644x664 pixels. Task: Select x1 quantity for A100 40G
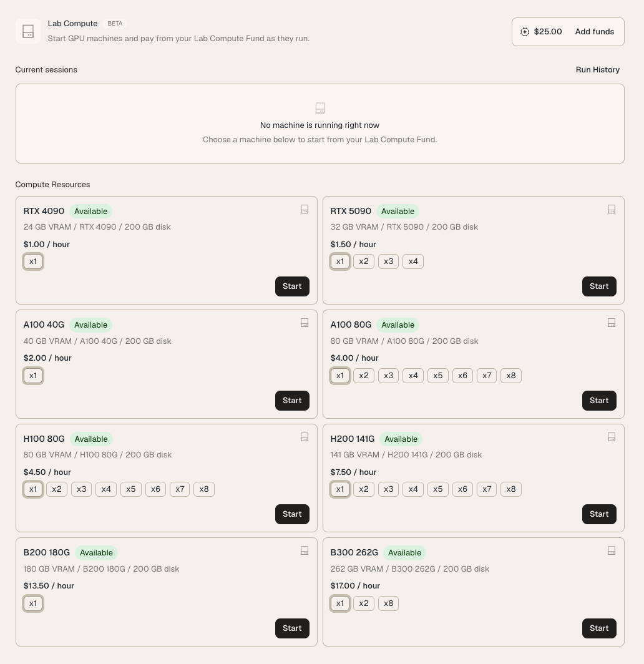(x=33, y=376)
